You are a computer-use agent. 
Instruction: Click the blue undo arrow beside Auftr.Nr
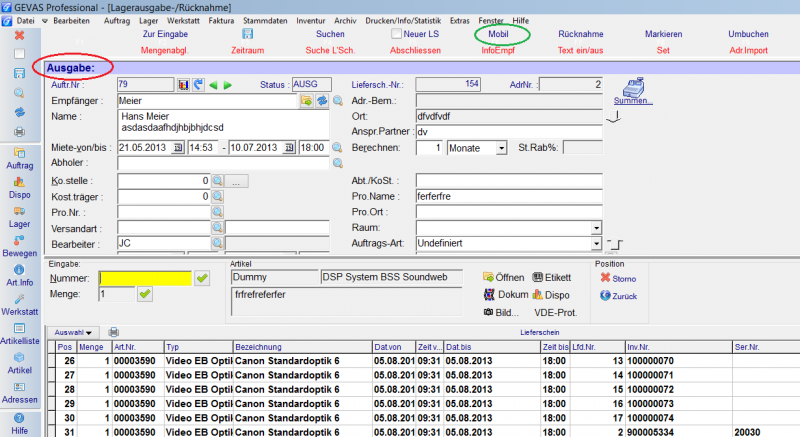[198, 85]
